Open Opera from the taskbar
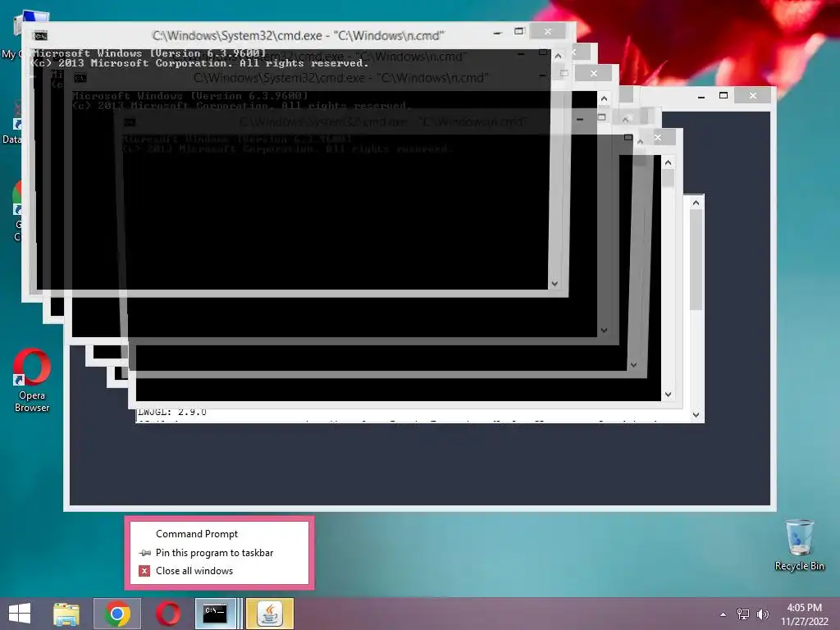 pos(167,614)
